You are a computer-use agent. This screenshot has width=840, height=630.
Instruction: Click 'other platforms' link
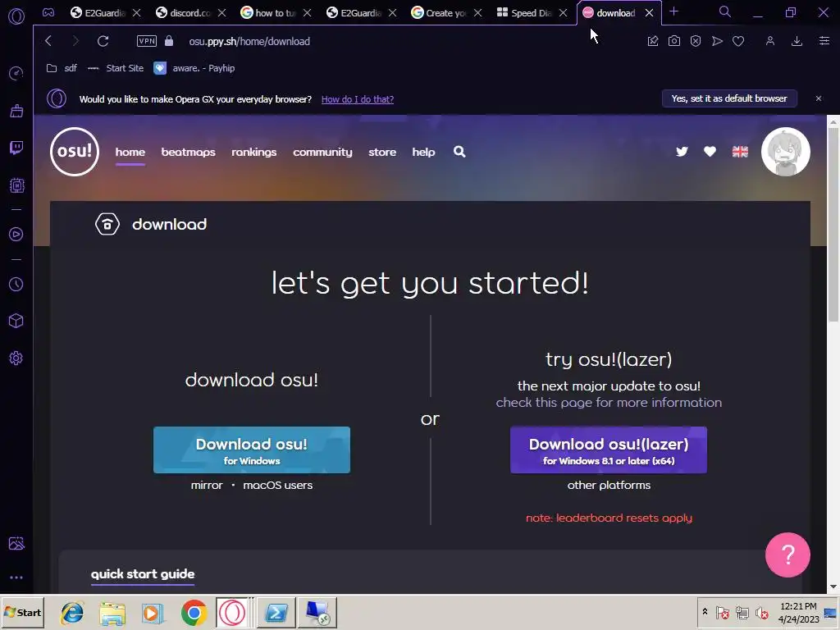(609, 486)
